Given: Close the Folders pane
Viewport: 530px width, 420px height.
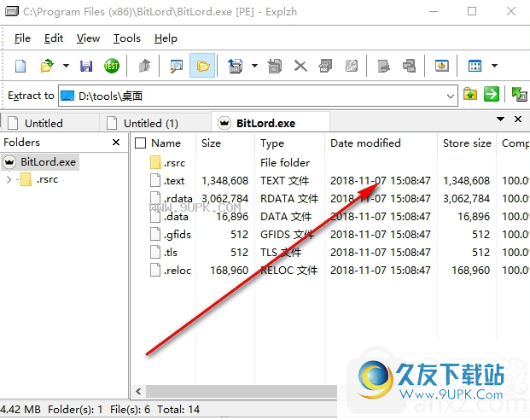Looking at the screenshot, I should [116, 143].
